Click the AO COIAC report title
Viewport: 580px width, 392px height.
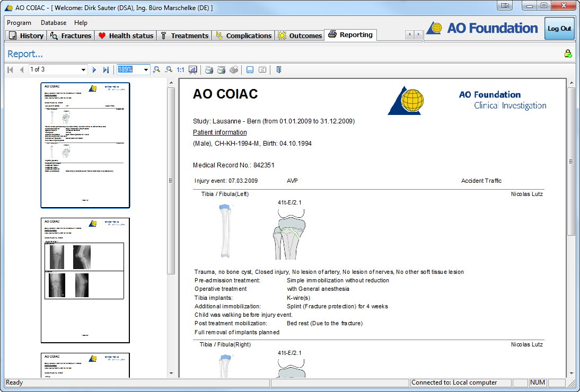(225, 94)
